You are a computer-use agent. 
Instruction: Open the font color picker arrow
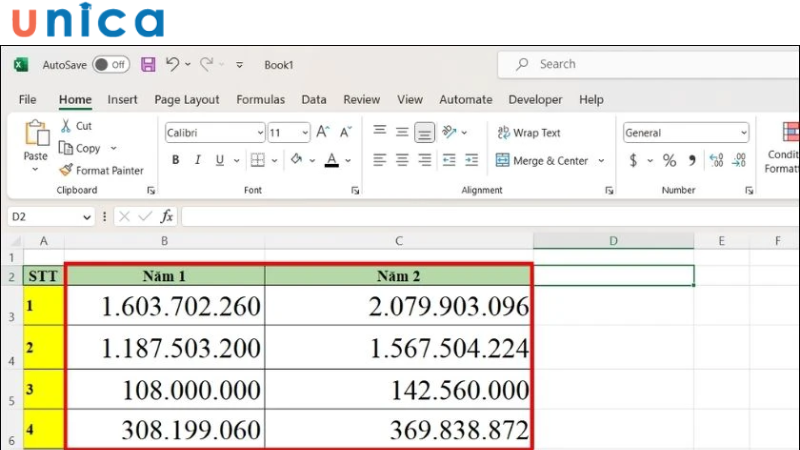click(348, 161)
